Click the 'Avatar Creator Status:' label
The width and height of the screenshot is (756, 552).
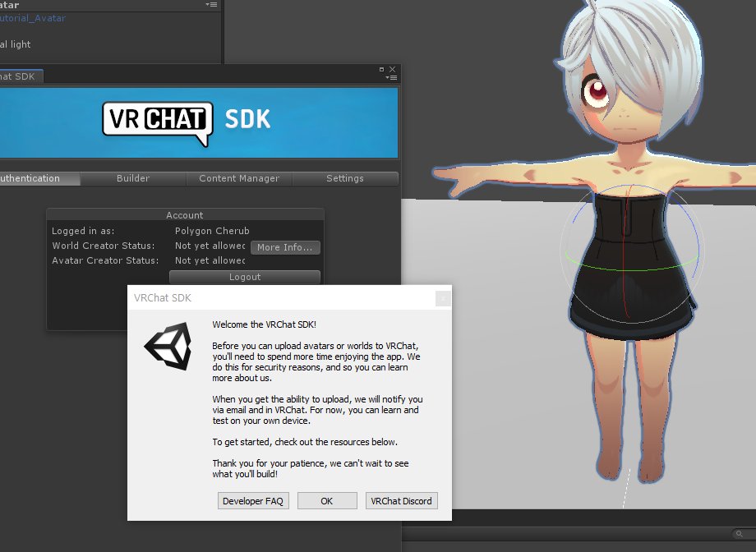[x=105, y=260]
